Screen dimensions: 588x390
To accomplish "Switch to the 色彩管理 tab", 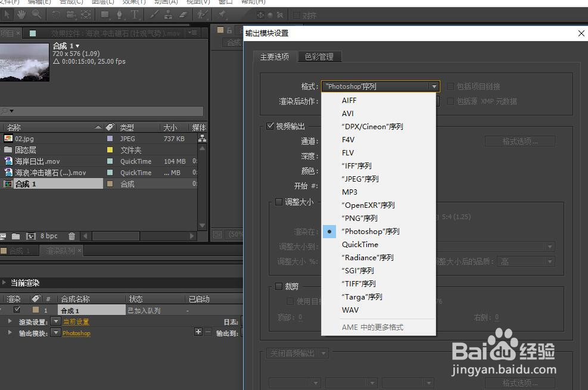I will pos(319,57).
